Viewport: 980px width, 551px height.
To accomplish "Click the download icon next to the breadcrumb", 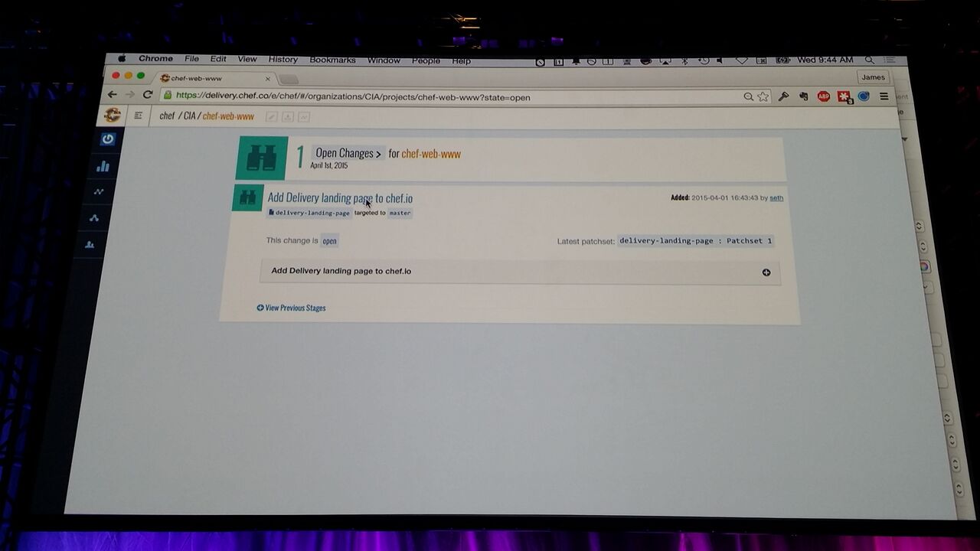I will coord(288,116).
